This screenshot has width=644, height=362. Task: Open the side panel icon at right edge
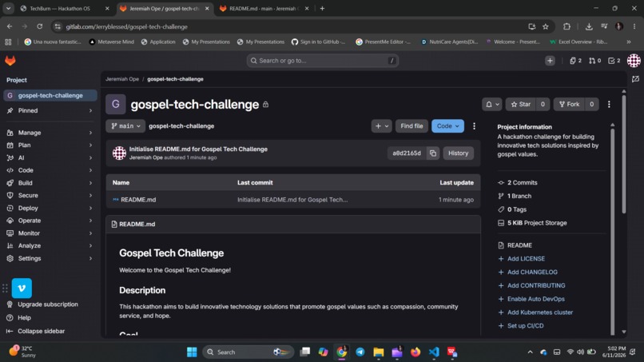(x=635, y=79)
